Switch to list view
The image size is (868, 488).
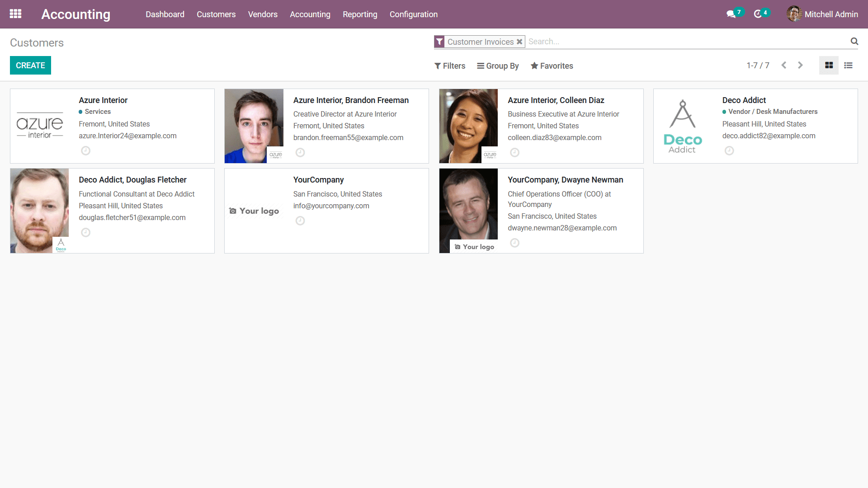pyautogui.click(x=848, y=66)
